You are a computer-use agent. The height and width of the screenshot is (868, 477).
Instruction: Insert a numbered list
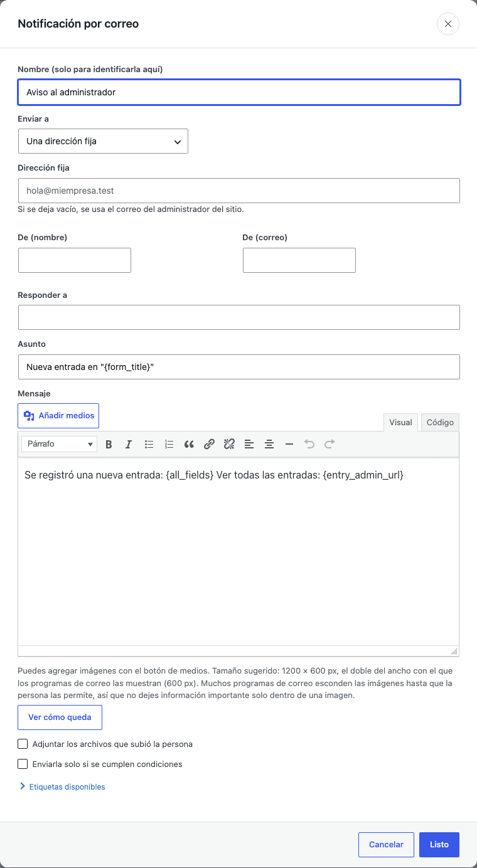point(169,444)
